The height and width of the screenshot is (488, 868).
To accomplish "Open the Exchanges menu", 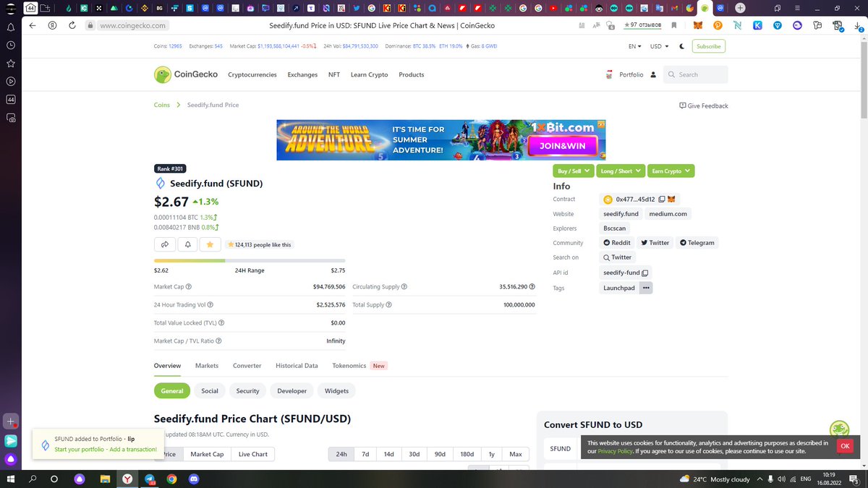I will tap(302, 74).
